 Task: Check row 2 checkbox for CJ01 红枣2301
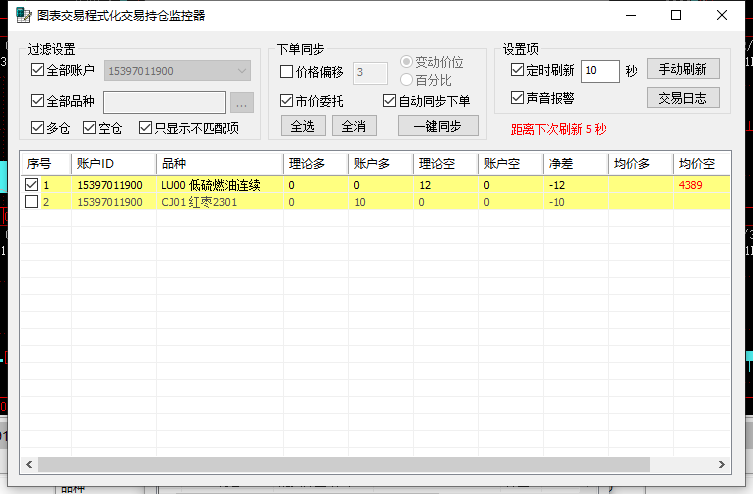[x=31, y=202]
